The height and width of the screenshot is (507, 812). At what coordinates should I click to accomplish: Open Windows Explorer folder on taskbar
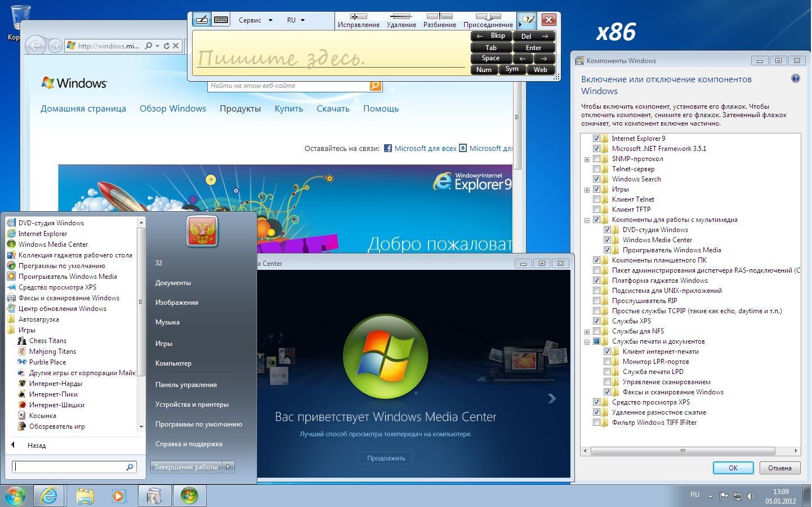[85, 496]
